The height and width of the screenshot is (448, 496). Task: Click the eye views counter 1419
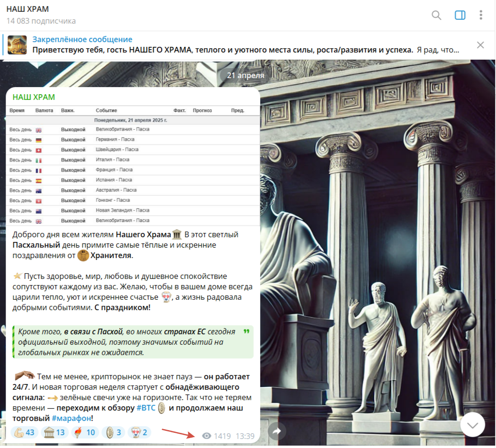[x=216, y=436]
